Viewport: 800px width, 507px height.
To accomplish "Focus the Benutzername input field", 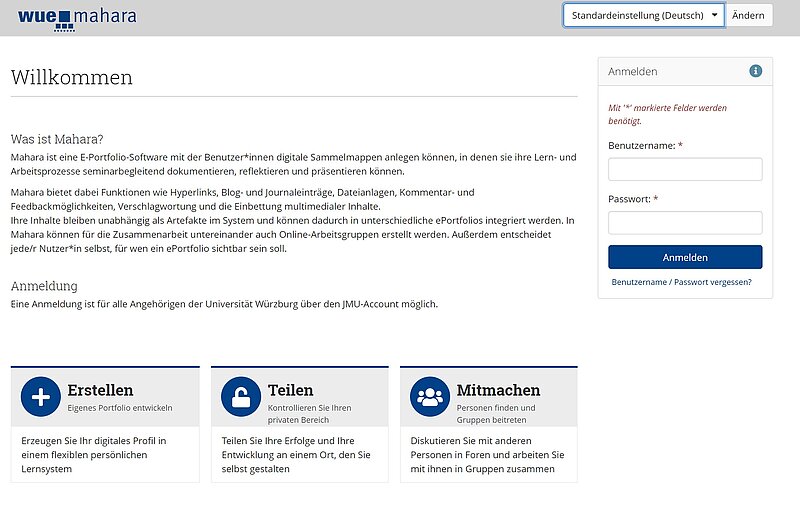I will click(x=685, y=169).
